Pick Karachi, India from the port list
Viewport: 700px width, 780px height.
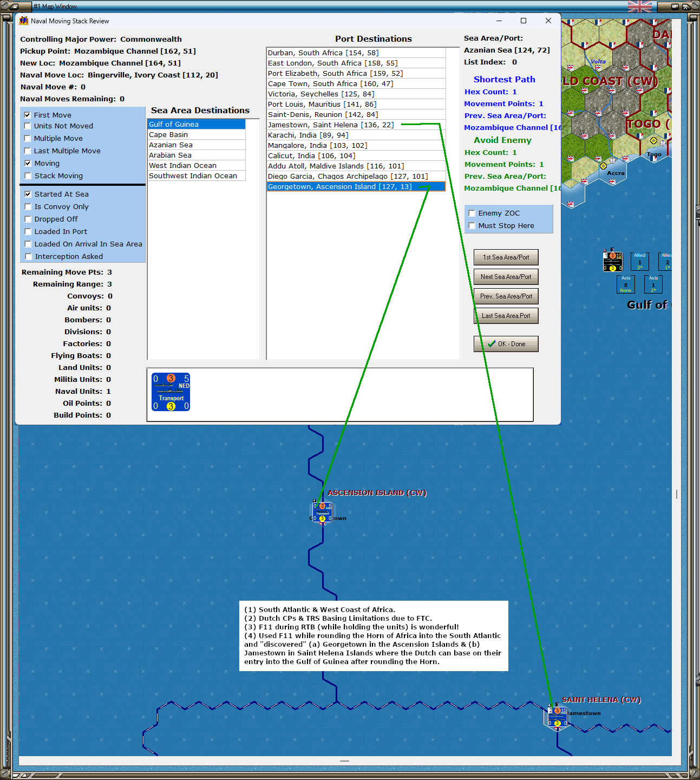point(356,135)
